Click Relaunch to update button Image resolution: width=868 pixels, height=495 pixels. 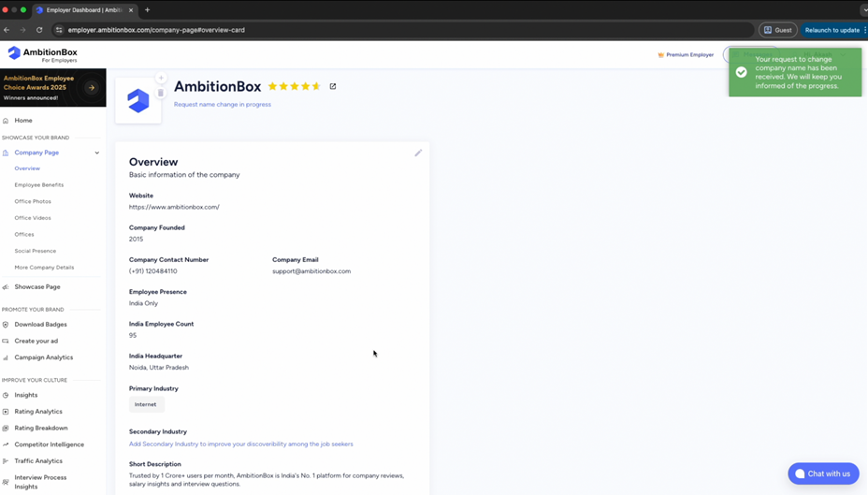pos(832,30)
